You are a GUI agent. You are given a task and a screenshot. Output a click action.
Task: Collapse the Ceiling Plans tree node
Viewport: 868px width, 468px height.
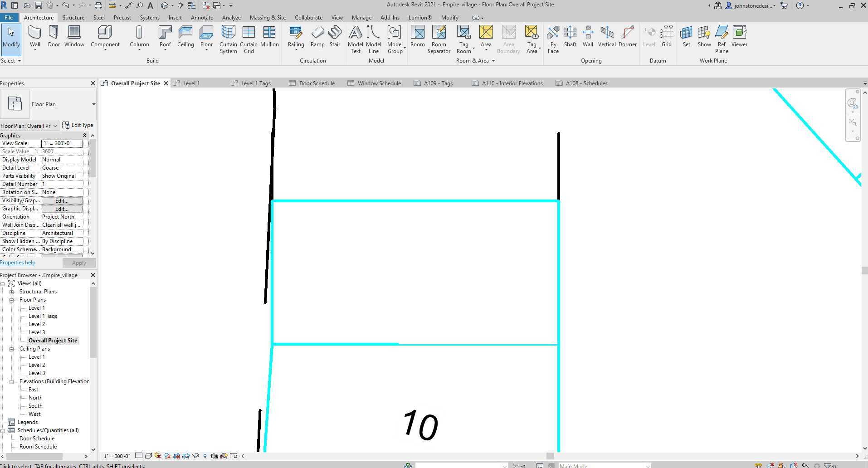pyautogui.click(x=11, y=349)
